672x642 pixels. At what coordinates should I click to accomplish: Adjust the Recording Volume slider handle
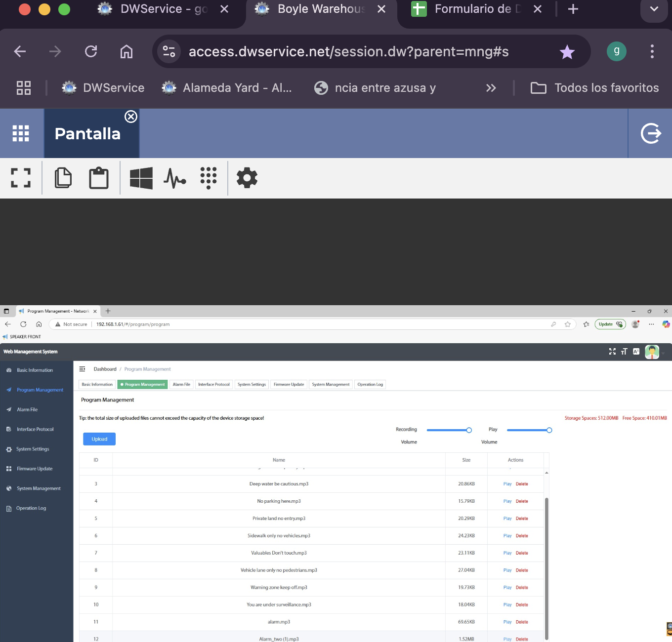pyautogui.click(x=469, y=430)
